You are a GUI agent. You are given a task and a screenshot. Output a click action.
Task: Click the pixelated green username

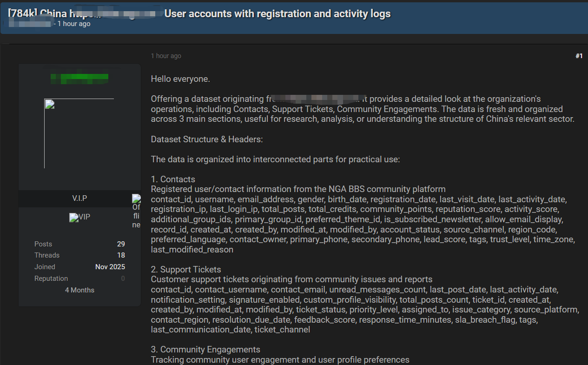79,78
